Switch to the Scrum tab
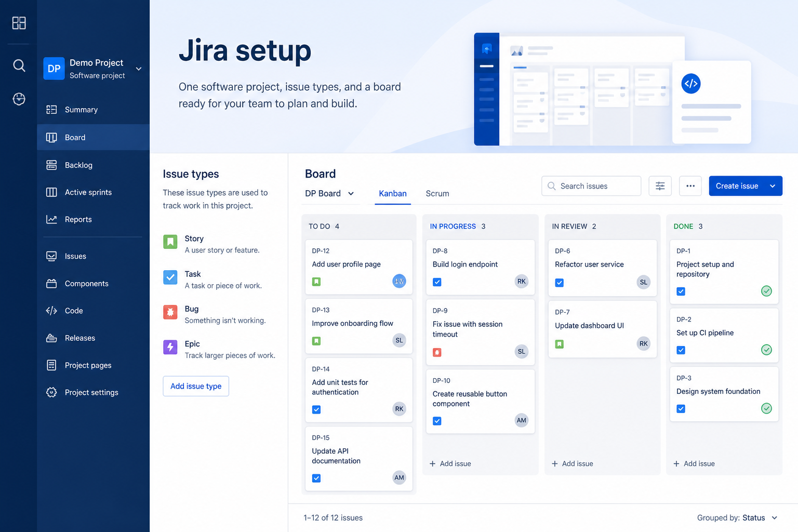This screenshot has width=798, height=532. click(x=437, y=193)
